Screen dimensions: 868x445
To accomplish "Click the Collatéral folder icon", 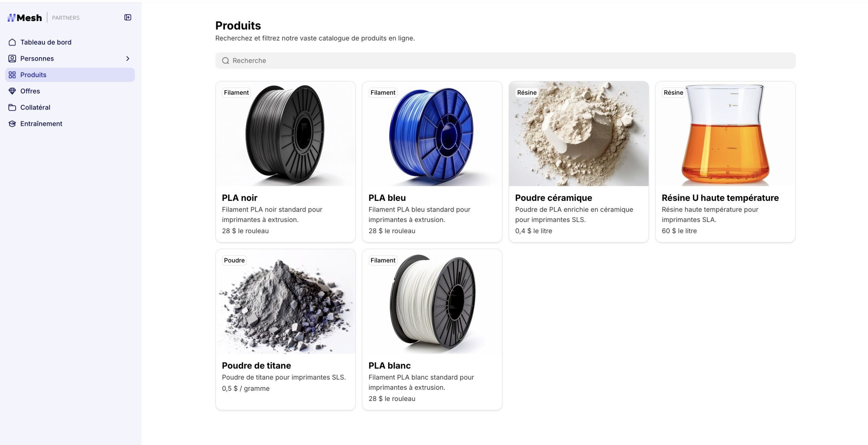I will (x=12, y=107).
